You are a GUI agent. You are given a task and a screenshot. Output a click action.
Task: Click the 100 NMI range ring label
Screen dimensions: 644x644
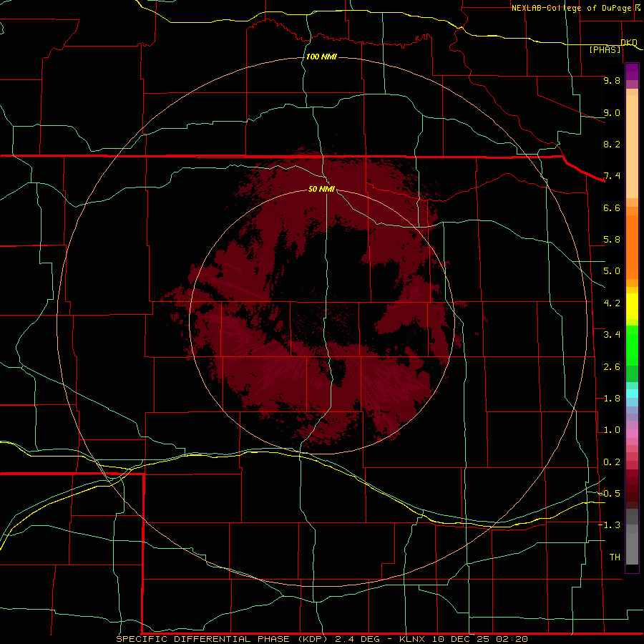click(321, 57)
